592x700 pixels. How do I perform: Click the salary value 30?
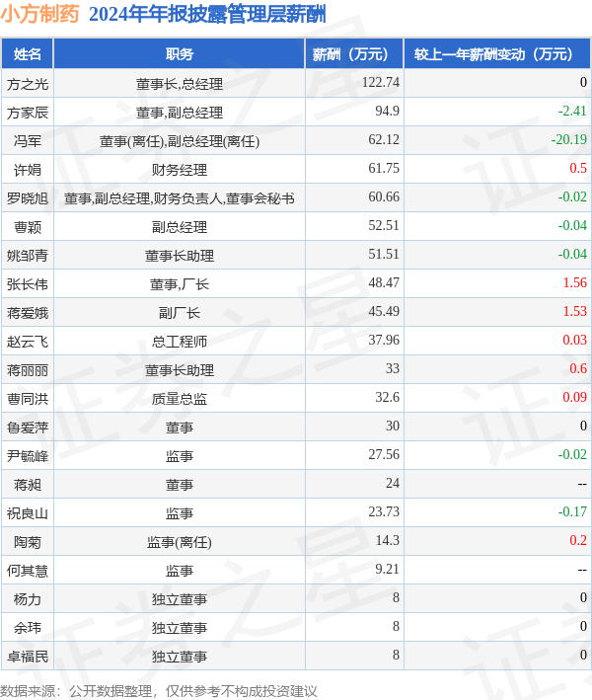point(393,426)
